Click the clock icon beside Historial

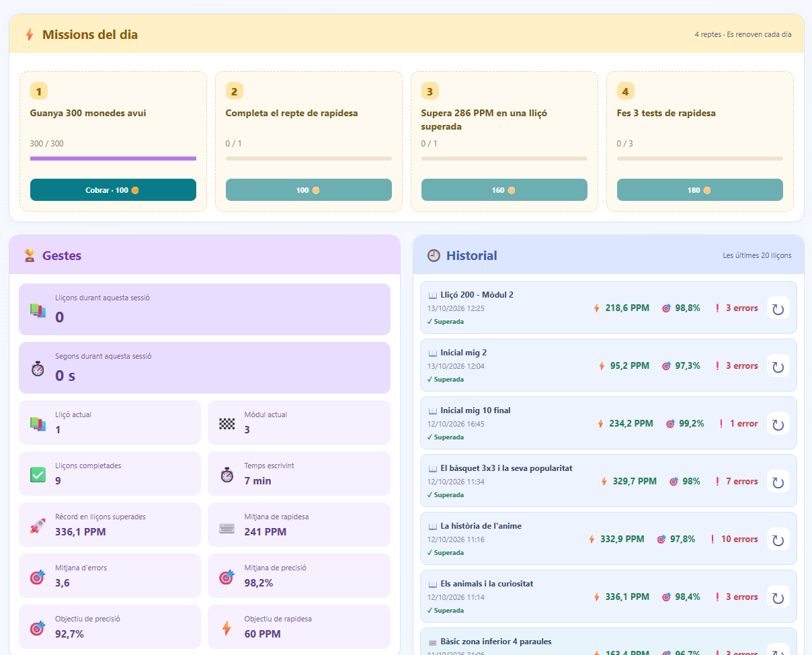coord(434,255)
